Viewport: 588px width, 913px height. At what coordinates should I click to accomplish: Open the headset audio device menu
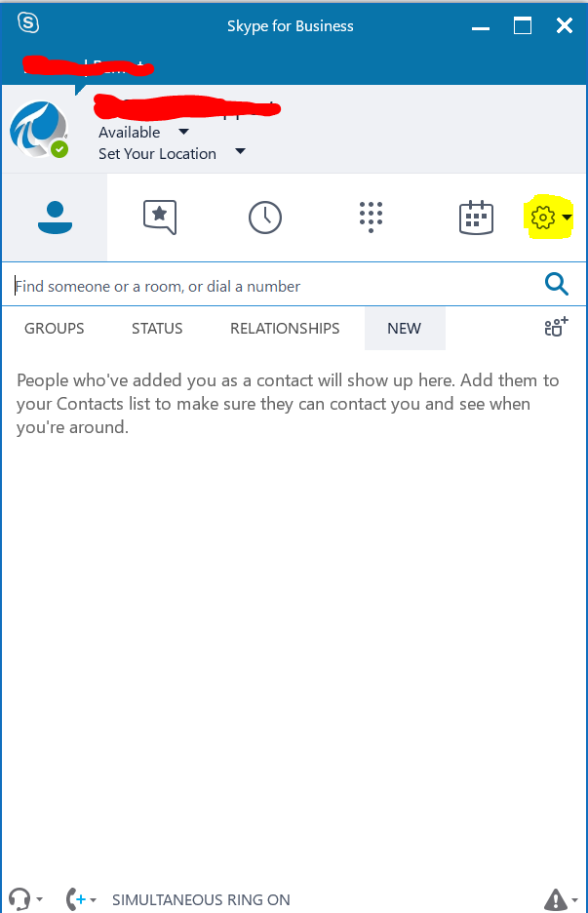tap(23, 898)
